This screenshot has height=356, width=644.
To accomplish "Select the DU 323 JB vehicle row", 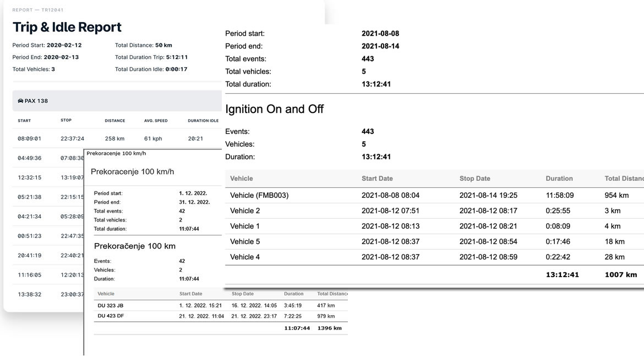I will [221, 305].
